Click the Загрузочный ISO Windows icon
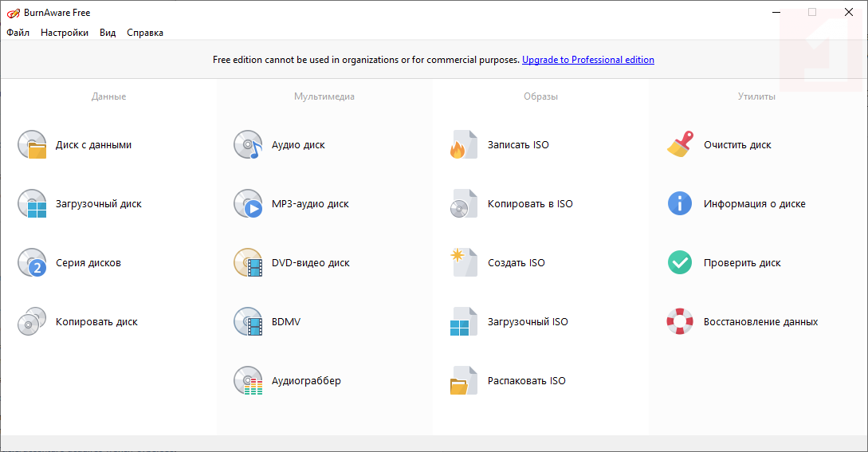The width and height of the screenshot is (868, 452). coord(464,322)
